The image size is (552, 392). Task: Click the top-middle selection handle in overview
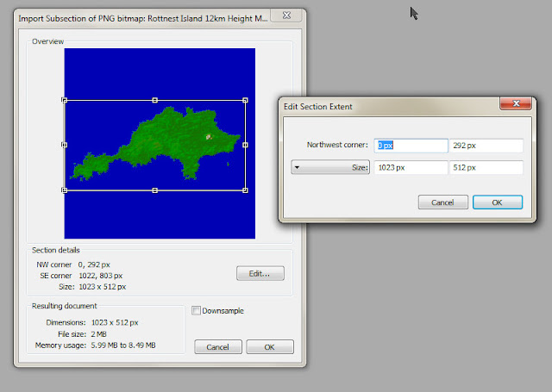point(155,100)
